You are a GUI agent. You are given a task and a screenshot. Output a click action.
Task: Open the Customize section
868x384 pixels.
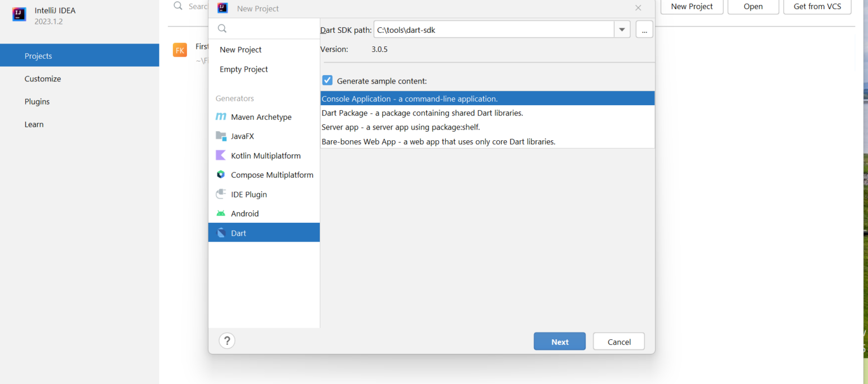click(x=42, y=79)
